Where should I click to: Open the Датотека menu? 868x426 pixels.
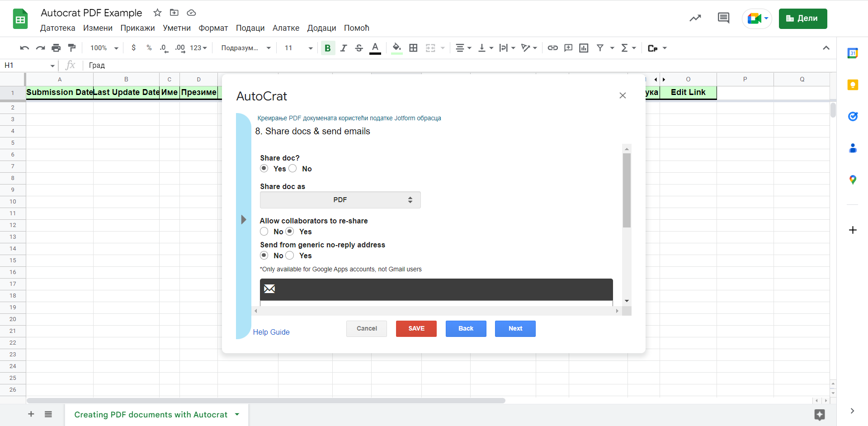pos(58,28)
